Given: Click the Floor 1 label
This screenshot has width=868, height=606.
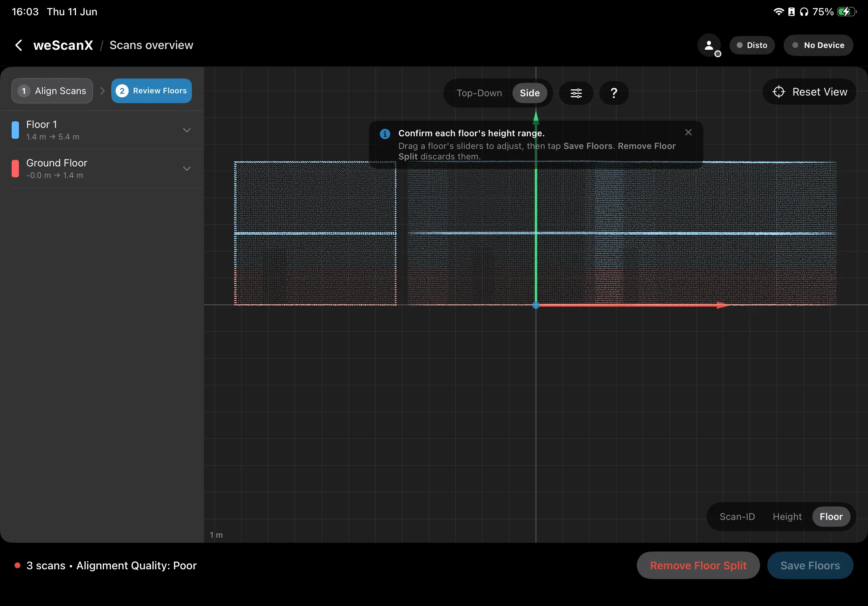Looking at the screenshot, I should (41, 124).
